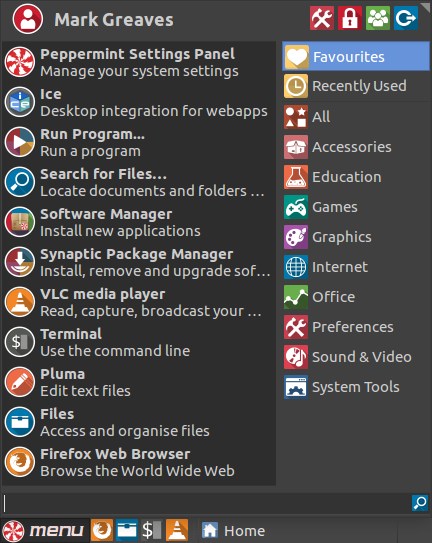Click 'Use the command line' text
The image size is (432, 543).
(x=115, y=351)
